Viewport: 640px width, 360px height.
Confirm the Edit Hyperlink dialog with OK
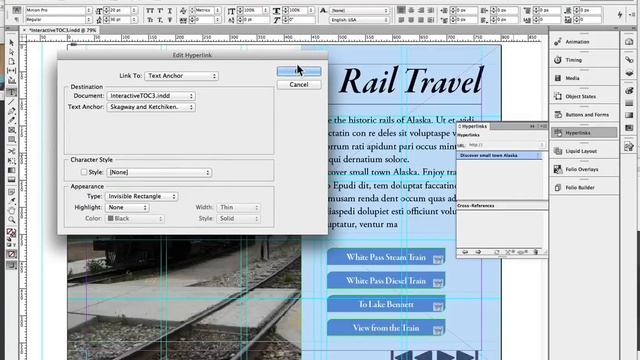pyautogui.click(x=299, y=71)
